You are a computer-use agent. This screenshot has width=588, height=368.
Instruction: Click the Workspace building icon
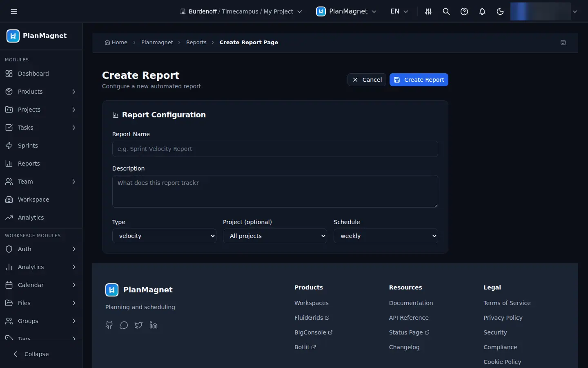coord(9,200)
